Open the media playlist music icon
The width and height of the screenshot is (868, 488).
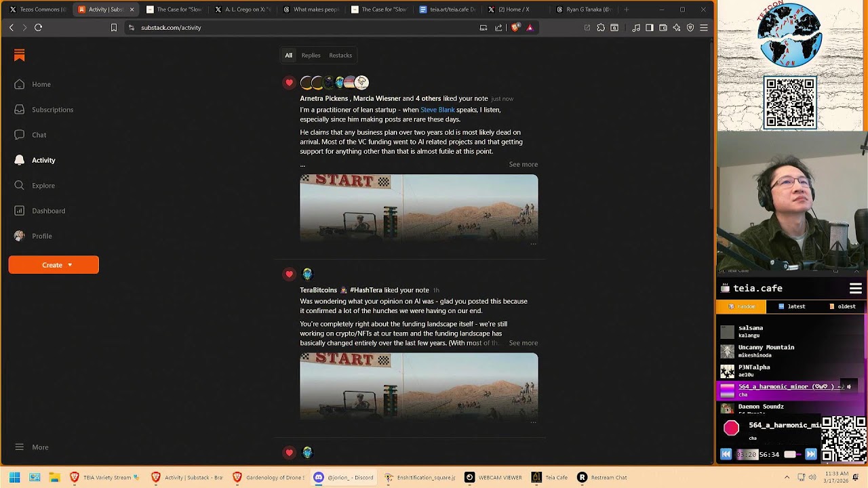pyautogui.click(x=636, y=28)
